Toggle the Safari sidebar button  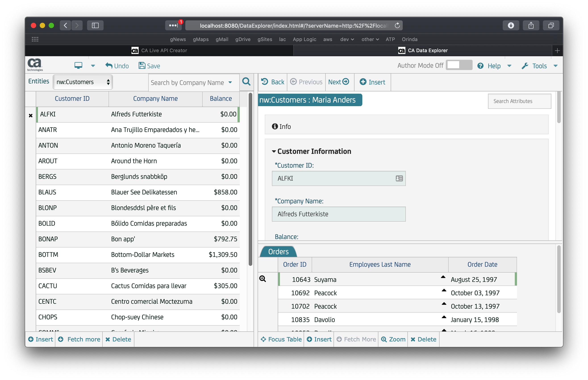point(95,25)
